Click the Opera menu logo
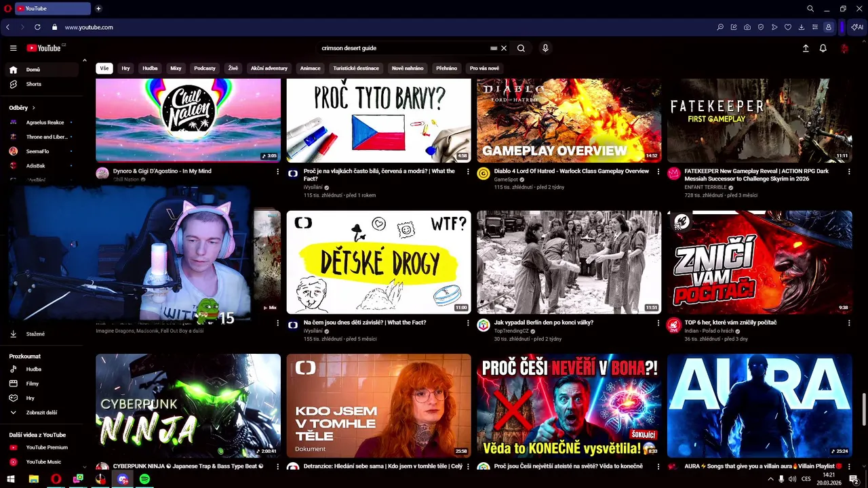Image resolution: width=868 pixels, height=488 pixels. 7,9
